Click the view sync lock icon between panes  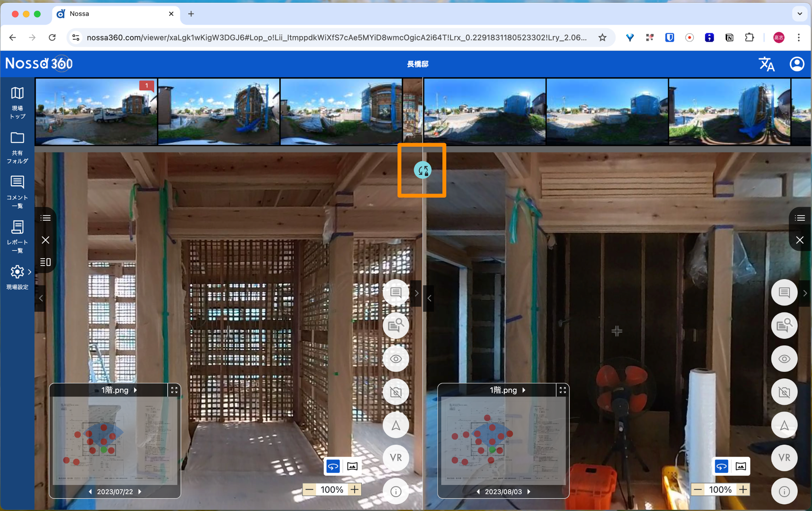tap(423, 170)
